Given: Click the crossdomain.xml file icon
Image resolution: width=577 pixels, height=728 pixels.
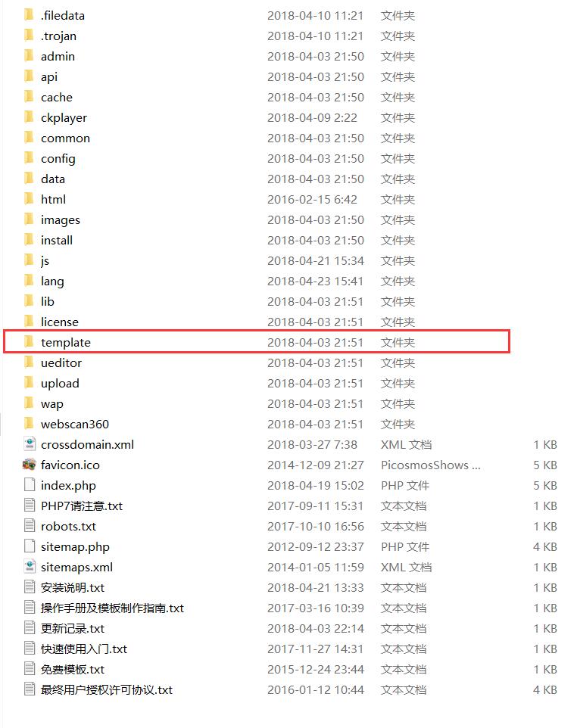Looking at the screenshot, I should point(30,444).
